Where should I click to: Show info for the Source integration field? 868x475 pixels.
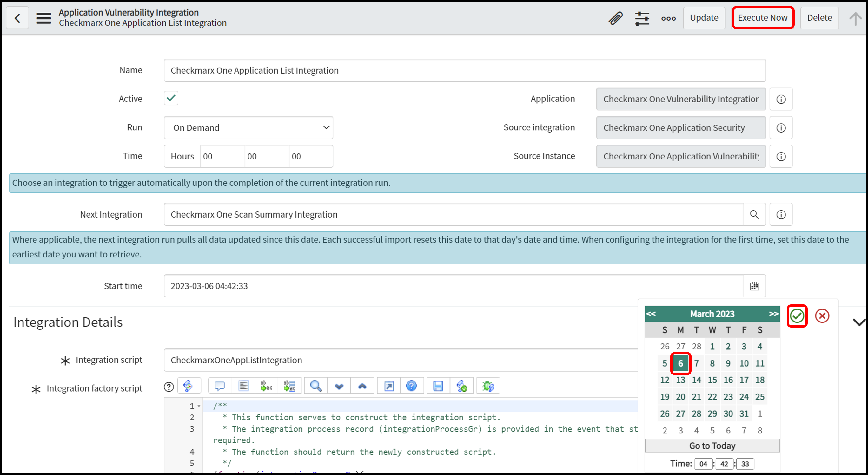(781, 127)
